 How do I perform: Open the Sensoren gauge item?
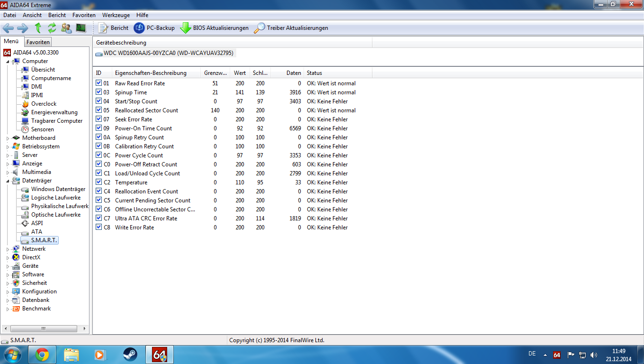pyautogui.click(x=42, y=129)
